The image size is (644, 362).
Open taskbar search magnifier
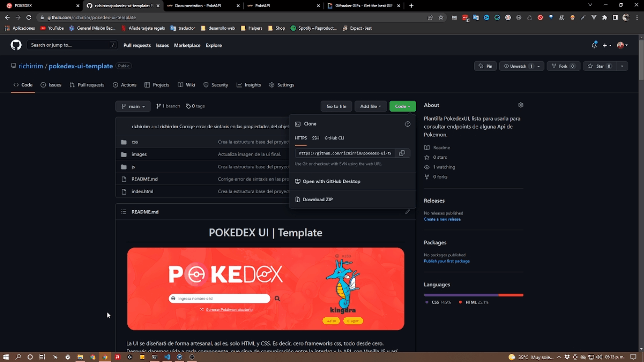[18, 357]
